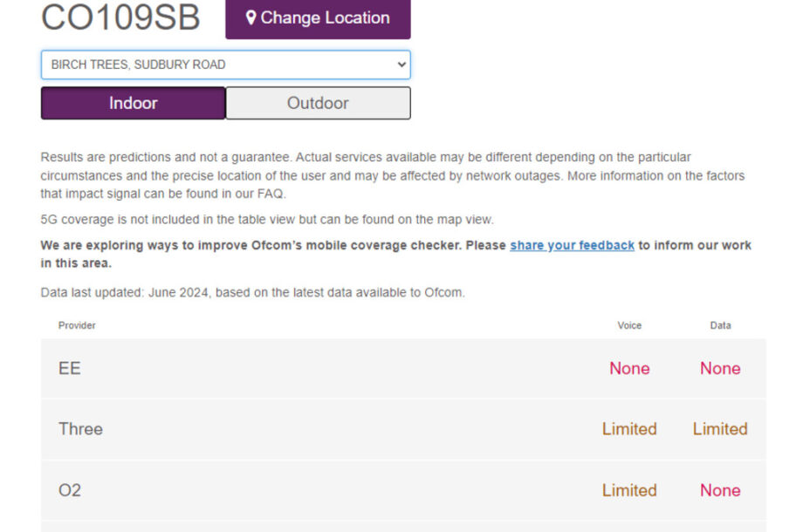Click Three's Data Limited result
803x532 pixels.
pos(720,429)
